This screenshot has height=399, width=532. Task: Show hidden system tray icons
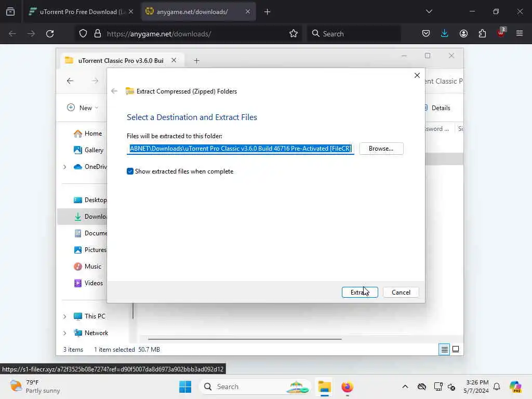tap(405, 387)
